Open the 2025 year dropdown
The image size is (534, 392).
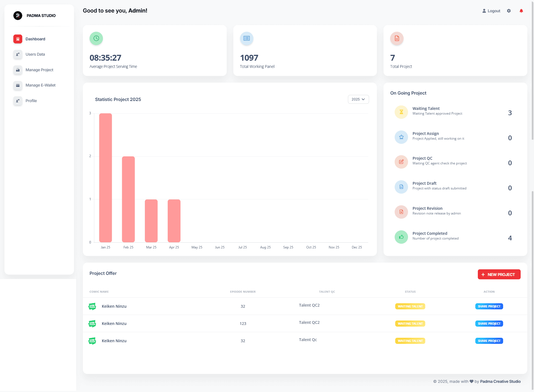click(358, 99)
